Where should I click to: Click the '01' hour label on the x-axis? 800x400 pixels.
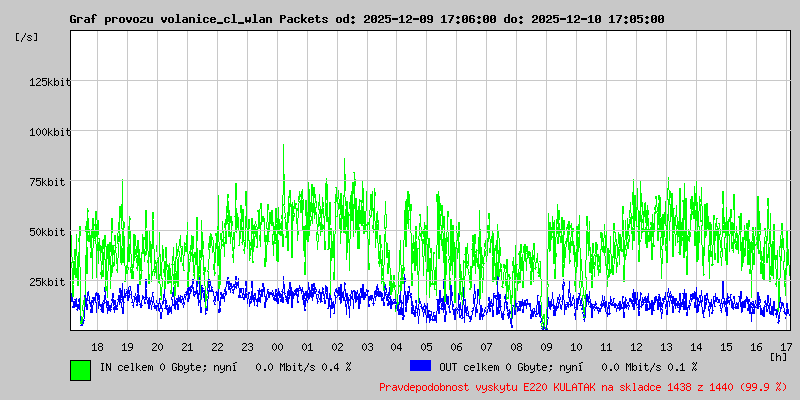pos(307,347)
